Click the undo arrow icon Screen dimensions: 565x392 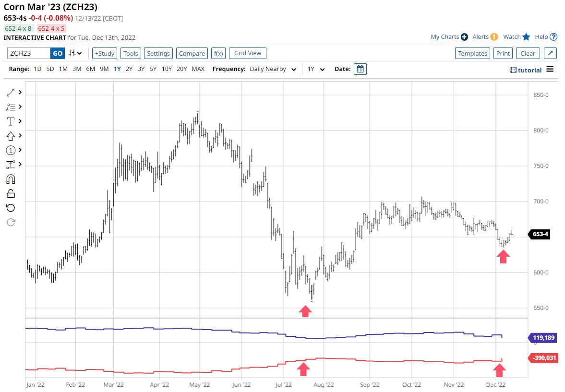pyautogui.click(x=11, y=208)
